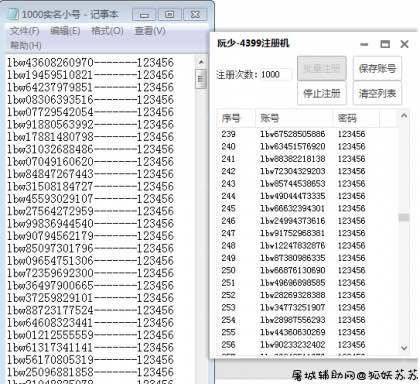
Task: Click Notepad line lbw19459510821
Action: (90, 75)
